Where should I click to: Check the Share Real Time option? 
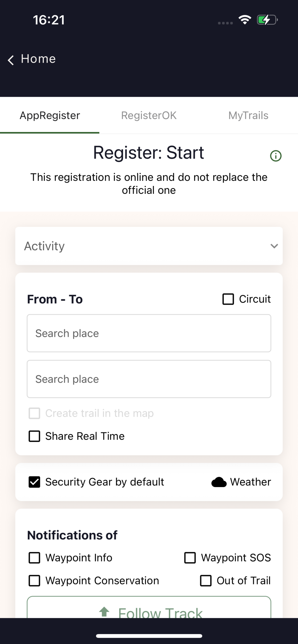click(34, 436)
